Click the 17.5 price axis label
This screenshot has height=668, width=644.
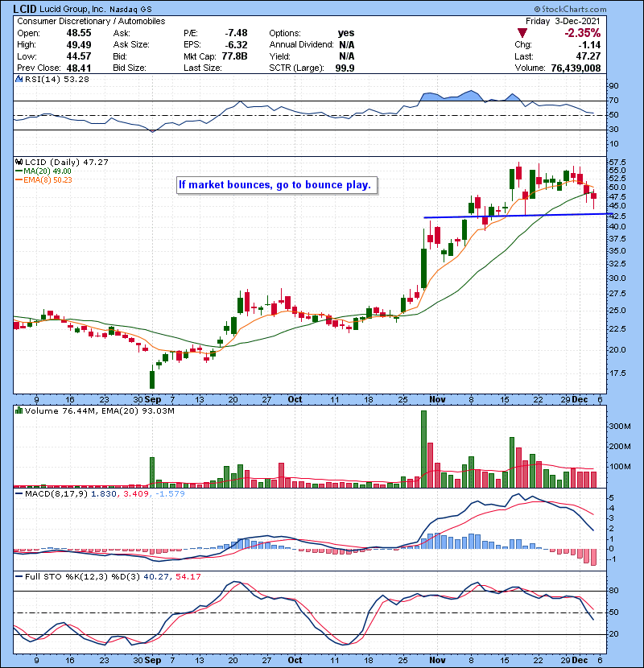tap(617, 373)
